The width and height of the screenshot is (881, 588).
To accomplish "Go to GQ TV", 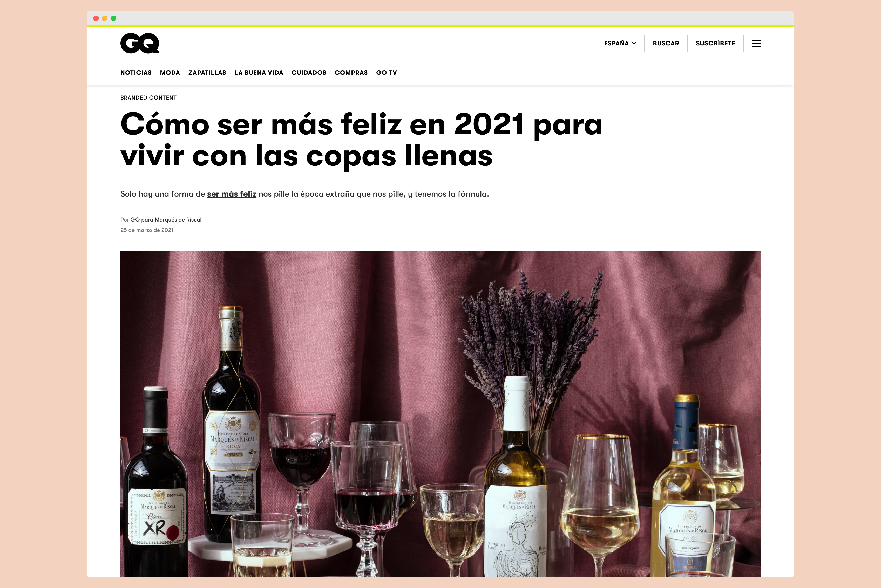I will coord(386,72).
